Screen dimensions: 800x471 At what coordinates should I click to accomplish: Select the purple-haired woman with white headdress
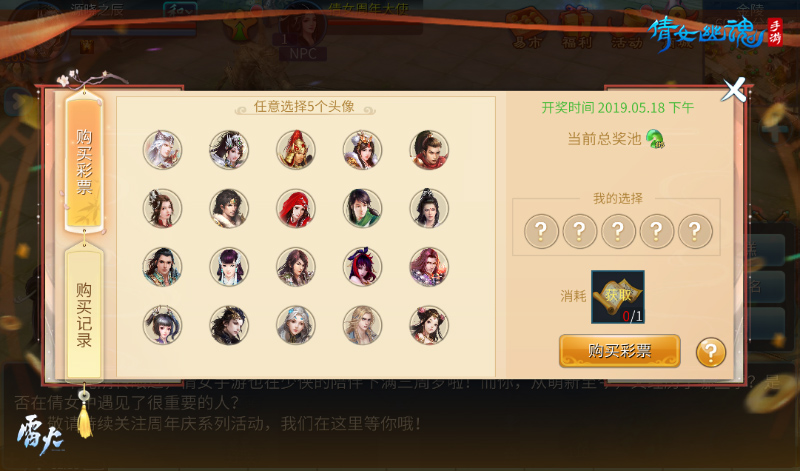coord(229,266)
